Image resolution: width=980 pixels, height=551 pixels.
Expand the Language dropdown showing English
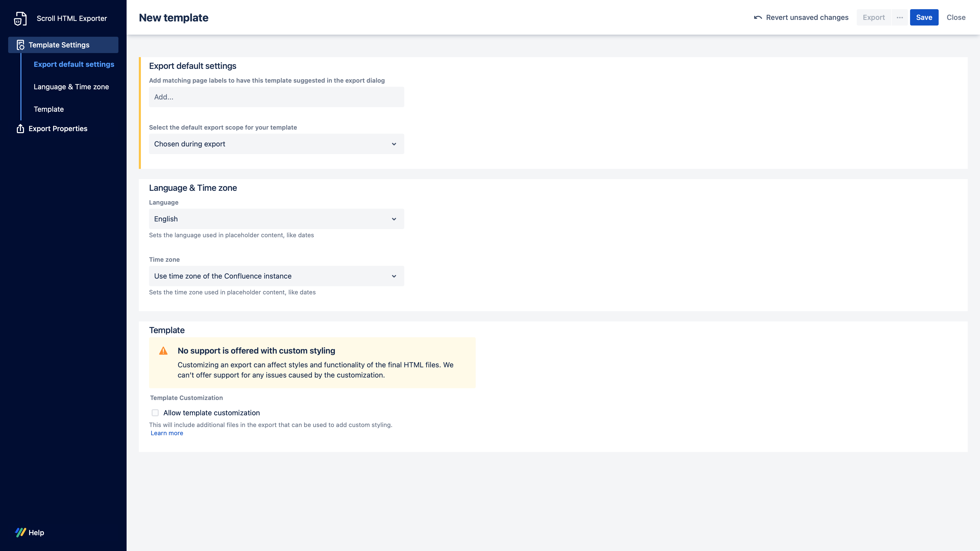click(x=276, y=219)
